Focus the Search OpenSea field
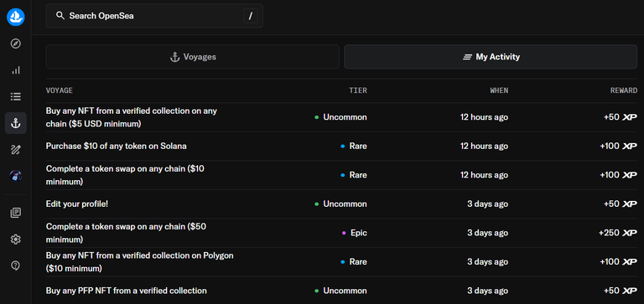This screenshot has height=304, width=644. [154, 16]
